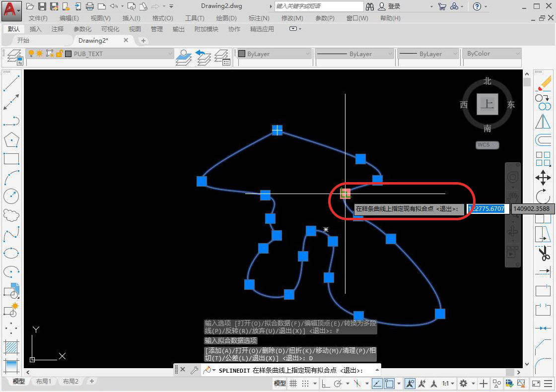Viewport: 556px width, 392px height.
Task: Select the Construction Line tool
Action: pyautogui.click(x=11, y=102)
